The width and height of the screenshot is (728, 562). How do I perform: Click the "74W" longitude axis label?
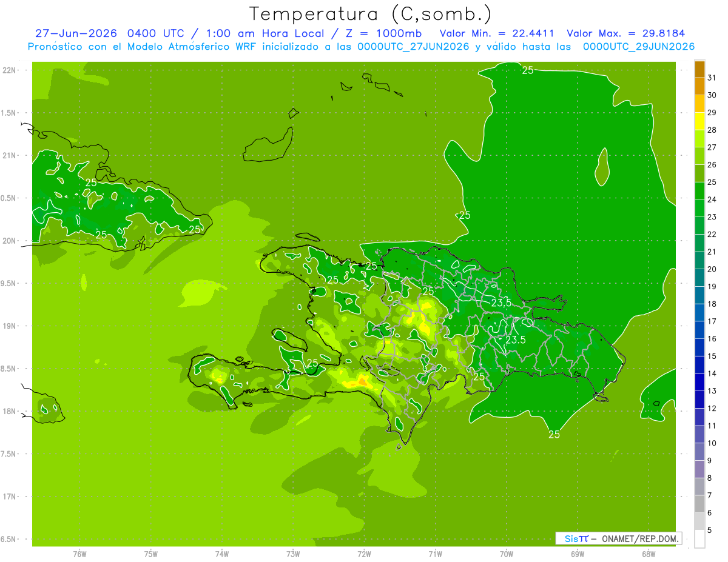click(x=222, y=554)
